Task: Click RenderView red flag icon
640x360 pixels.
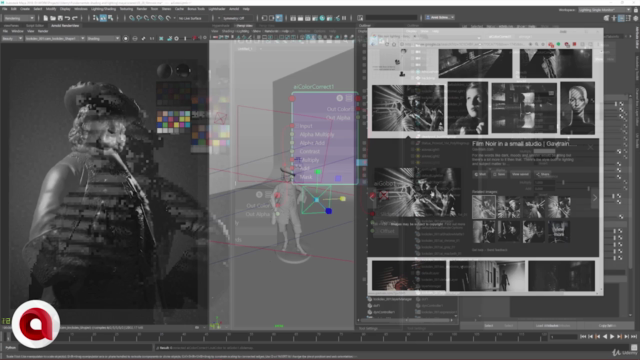Action: [x=195, y=38]
